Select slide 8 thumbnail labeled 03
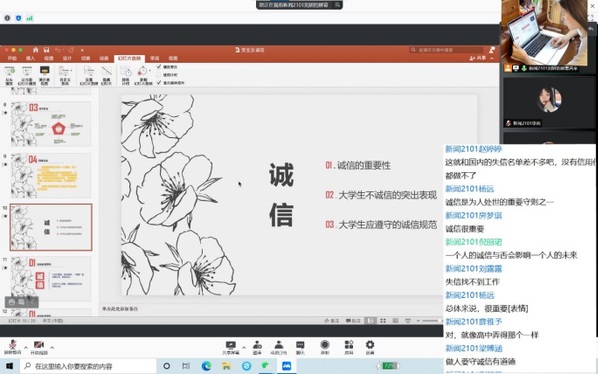The height and width of the screenshot is (374, 598). pyautogui.click(x=50, y=124)
